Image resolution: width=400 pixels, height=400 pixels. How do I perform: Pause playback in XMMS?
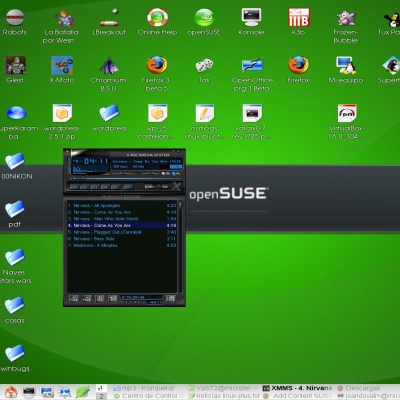(x=95, y=187)
